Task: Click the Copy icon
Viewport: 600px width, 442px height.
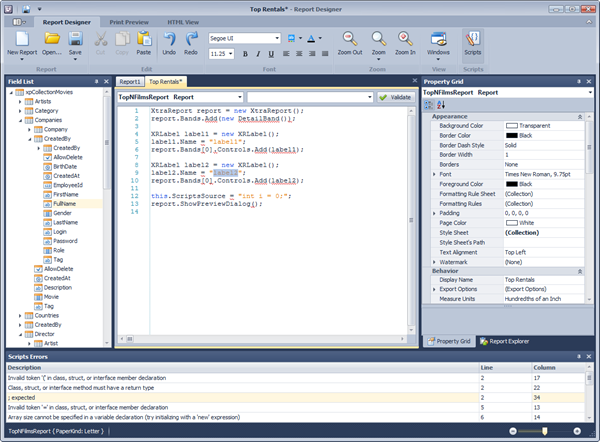Action: pyautogui.click(x=122, y=39)
